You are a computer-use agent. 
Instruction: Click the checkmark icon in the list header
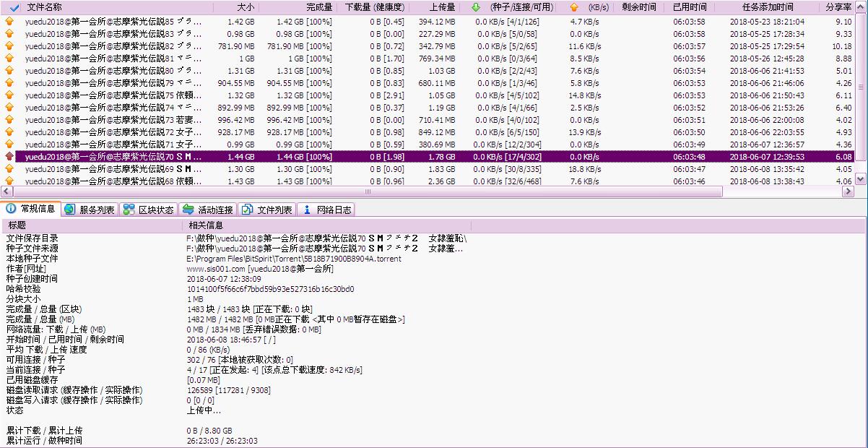14,7
